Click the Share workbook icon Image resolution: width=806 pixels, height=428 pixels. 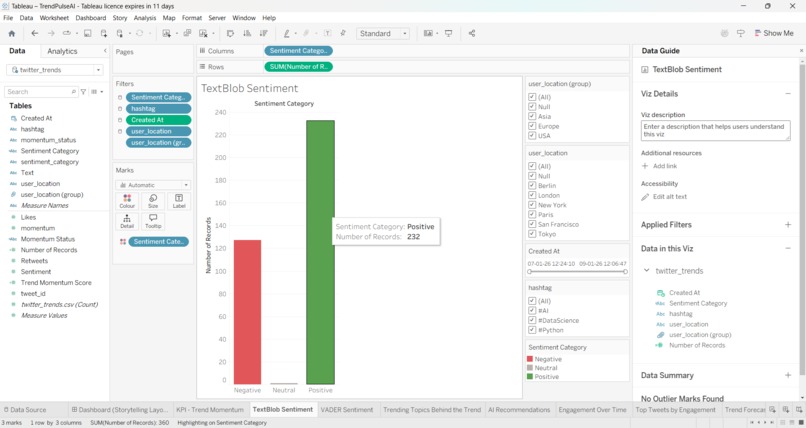[471, 33]
